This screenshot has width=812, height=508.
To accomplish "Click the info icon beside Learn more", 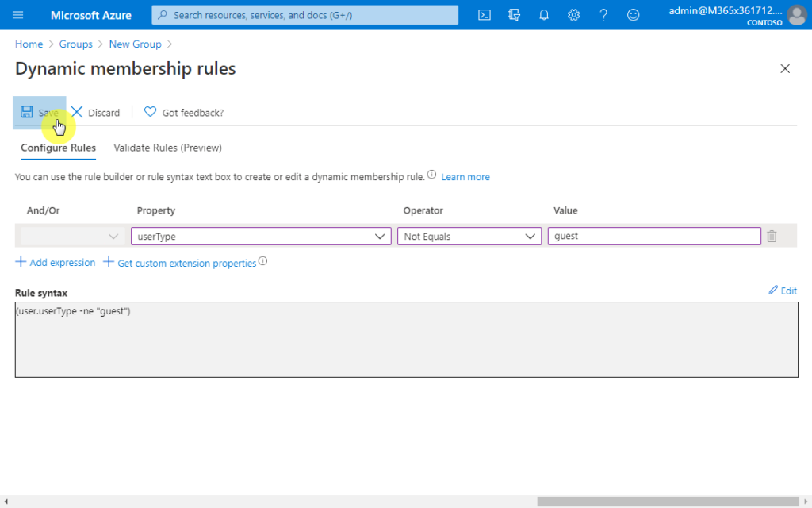I will 431,175.
